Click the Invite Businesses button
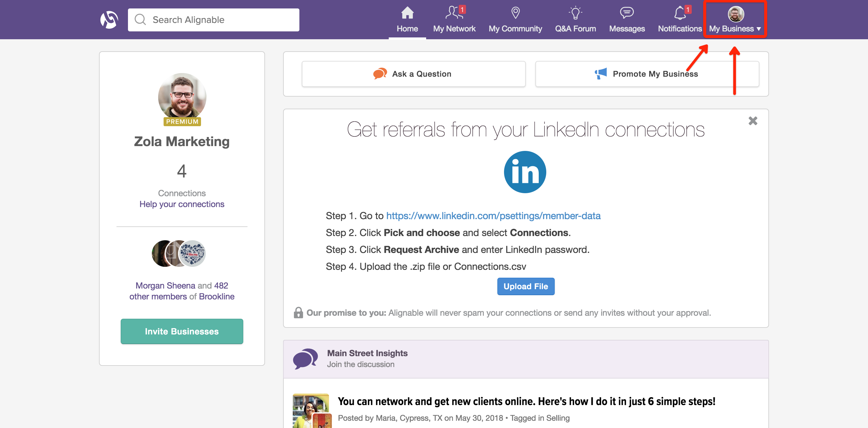The image size is (868, 428). pyautogui.click(x=182, y=331)
